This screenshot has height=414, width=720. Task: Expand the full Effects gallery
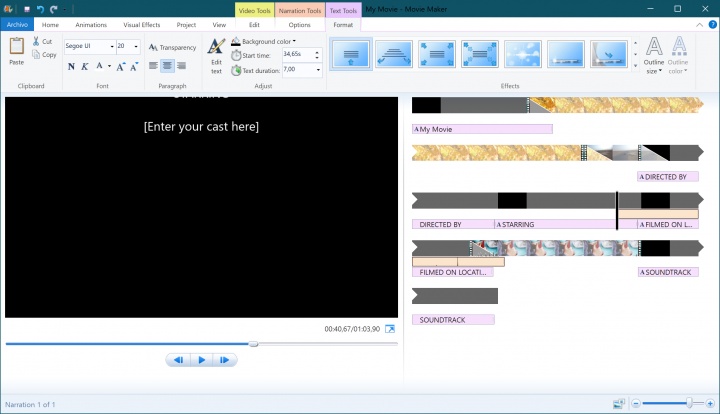pos(636,66)
